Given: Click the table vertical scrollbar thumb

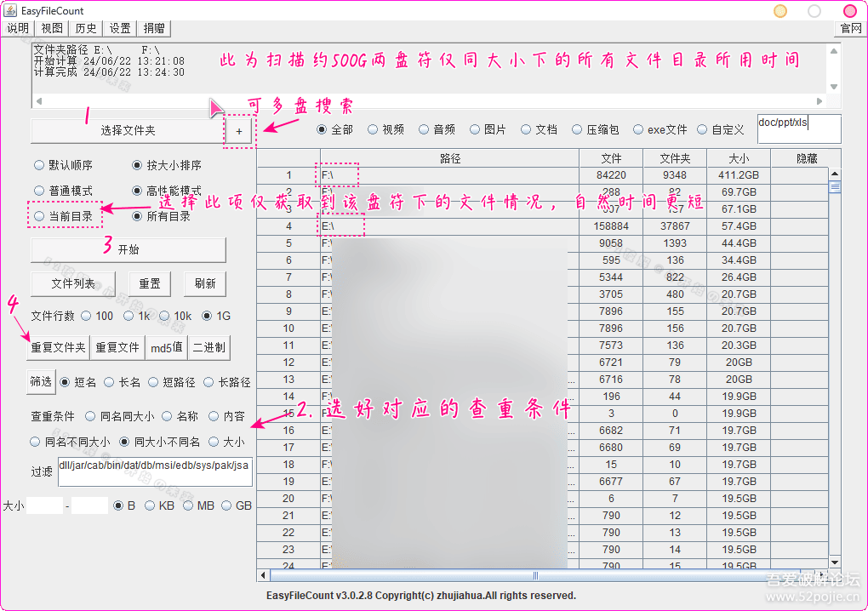Looking at the screenshot, I should (834, 186).
